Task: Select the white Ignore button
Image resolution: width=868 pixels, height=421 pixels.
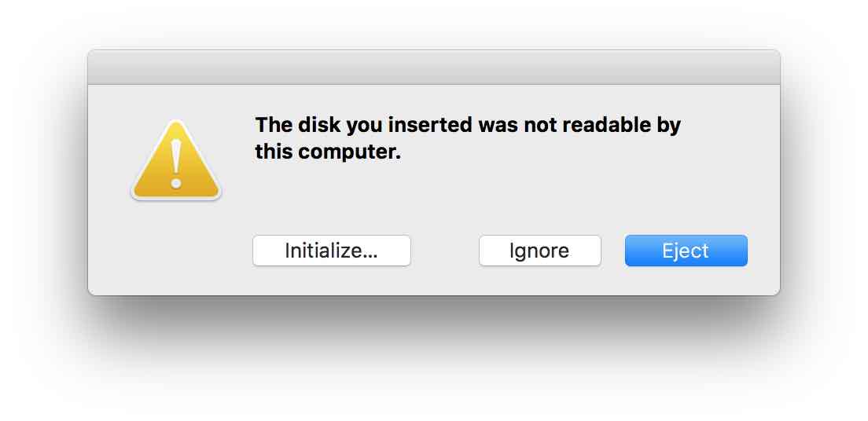Action: coord(539,251)
